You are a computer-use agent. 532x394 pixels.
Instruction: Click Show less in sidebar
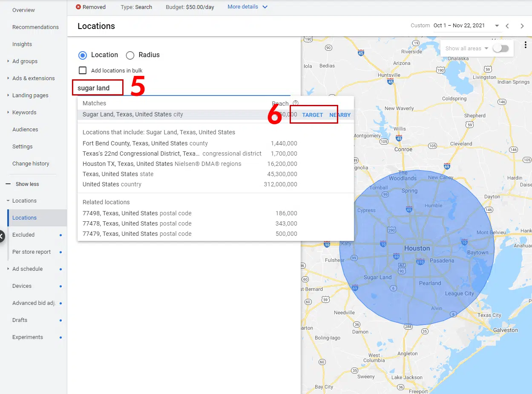(x=27, y=184)
